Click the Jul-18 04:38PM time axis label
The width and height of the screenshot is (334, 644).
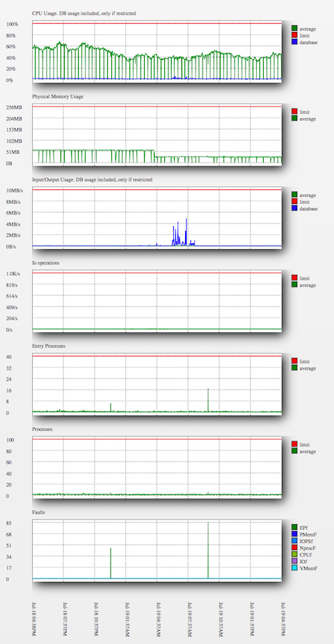pos(34,620)
